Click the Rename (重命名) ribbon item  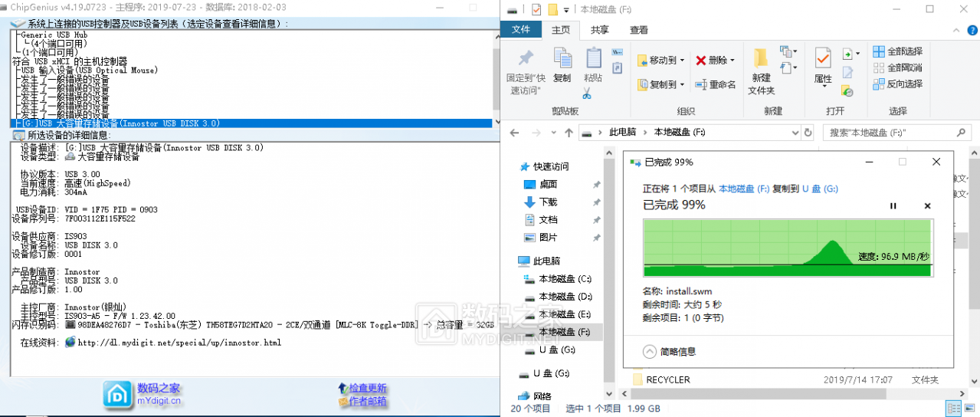click(715, 84)
